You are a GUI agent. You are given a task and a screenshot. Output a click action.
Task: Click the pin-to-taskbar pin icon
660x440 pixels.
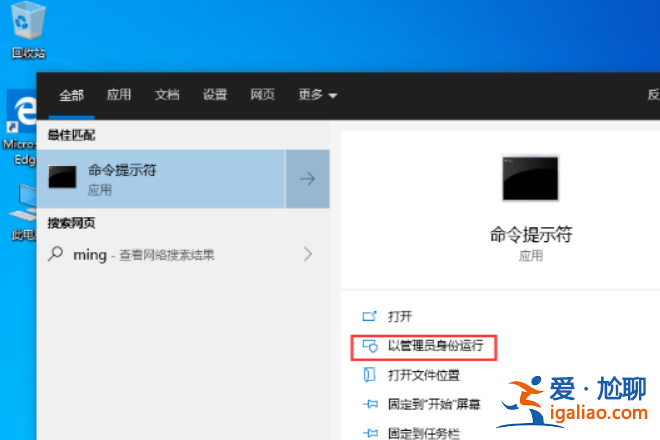pyautogui.click(x=370, y=433)
